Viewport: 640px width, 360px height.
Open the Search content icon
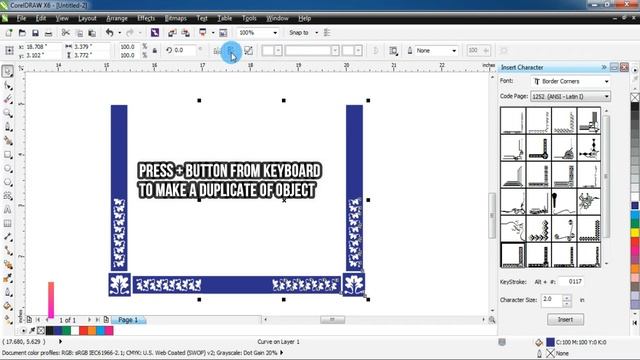(155, 33)
